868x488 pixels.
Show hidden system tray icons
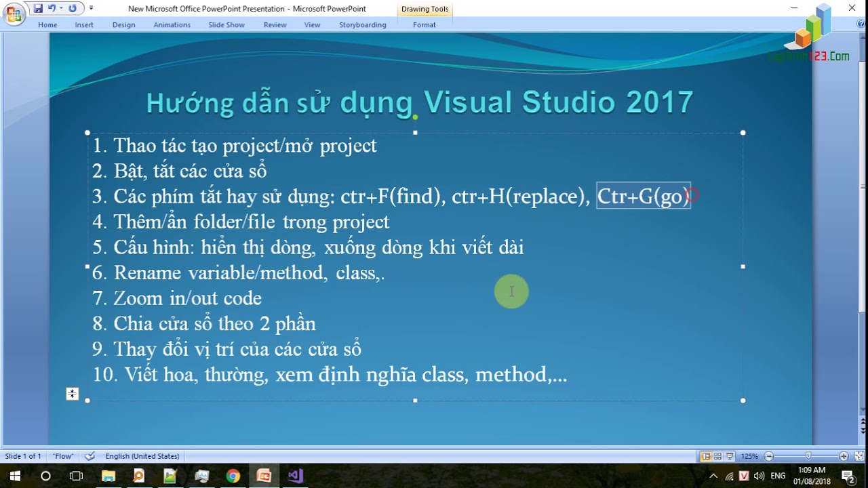[713, 476]
